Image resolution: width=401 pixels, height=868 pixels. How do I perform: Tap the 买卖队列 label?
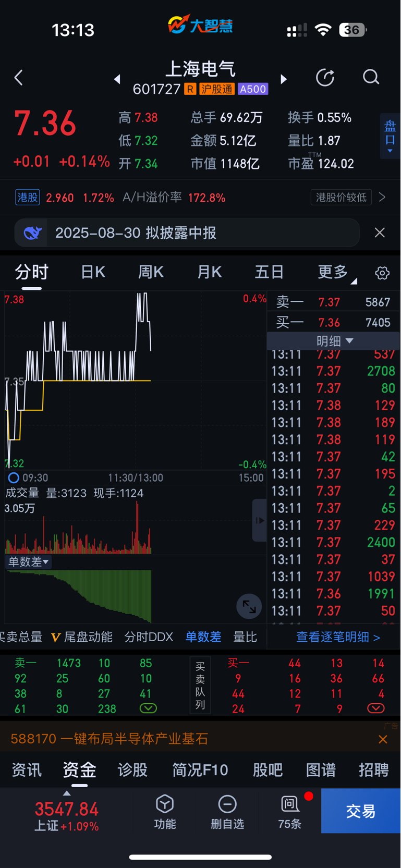200,686
